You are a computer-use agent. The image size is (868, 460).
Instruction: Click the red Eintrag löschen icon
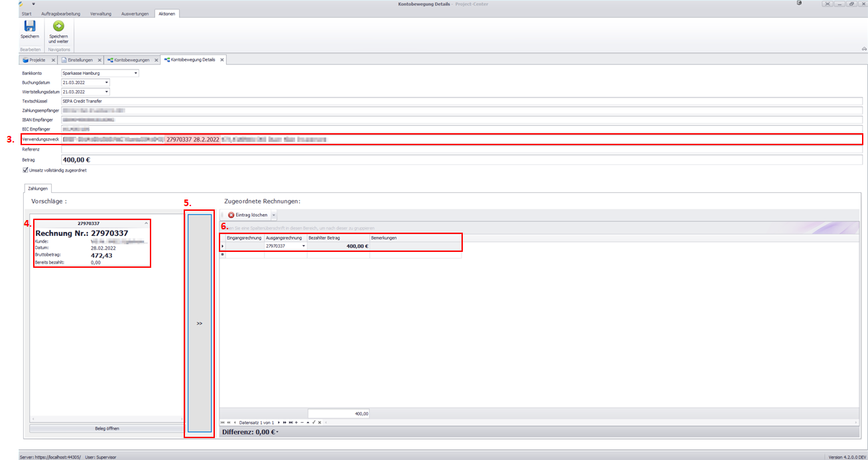(231, 215)
